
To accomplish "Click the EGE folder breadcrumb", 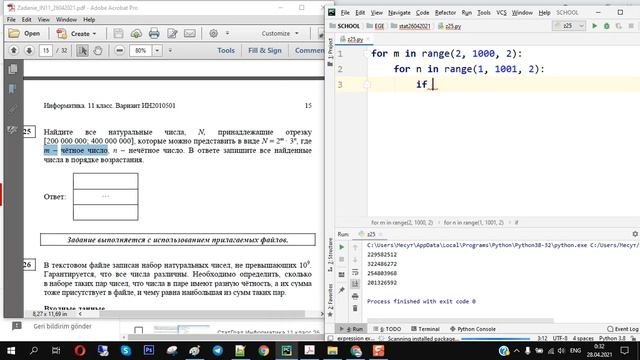I will pos(376,26).
